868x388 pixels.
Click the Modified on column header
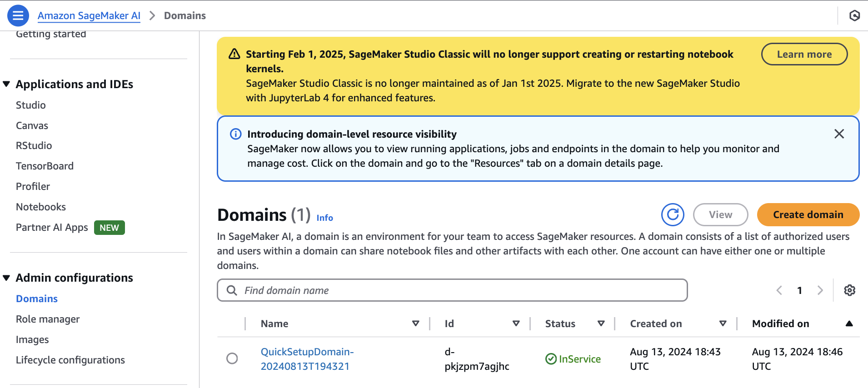point(780,323)
